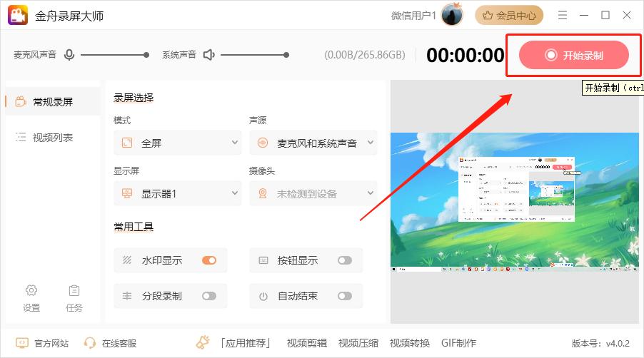Click the 版本号：v4.0.2 version text
This screenshot has height=358, width=644.
(x=600, y=343)
